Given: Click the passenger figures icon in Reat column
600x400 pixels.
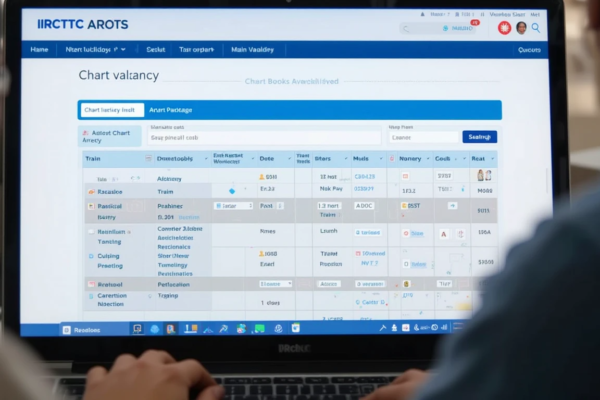Looking at the screenshot, I should (x=484, y=175).
